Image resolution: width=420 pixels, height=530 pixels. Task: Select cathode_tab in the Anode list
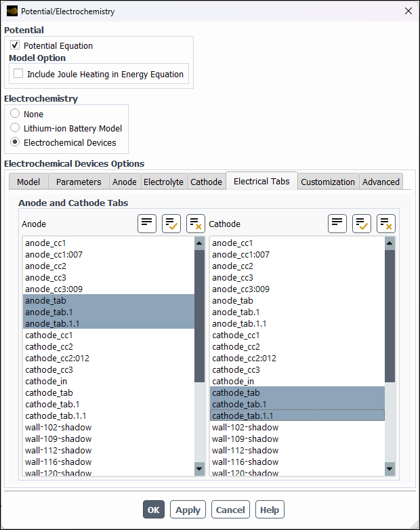(x=108, y=392)
